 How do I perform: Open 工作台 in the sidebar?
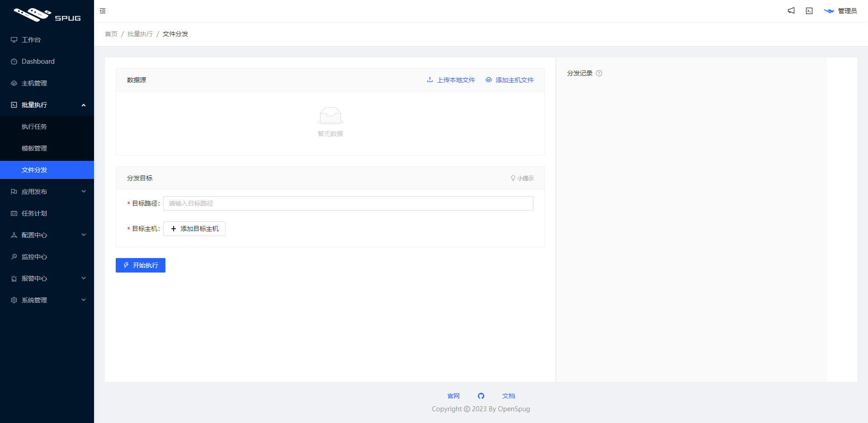point(47,40)
